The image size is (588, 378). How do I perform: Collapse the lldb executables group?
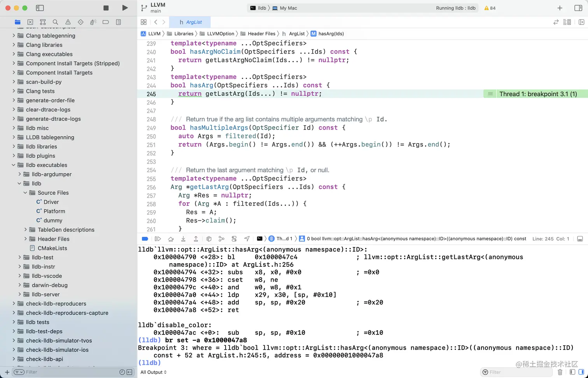[14, 165]
